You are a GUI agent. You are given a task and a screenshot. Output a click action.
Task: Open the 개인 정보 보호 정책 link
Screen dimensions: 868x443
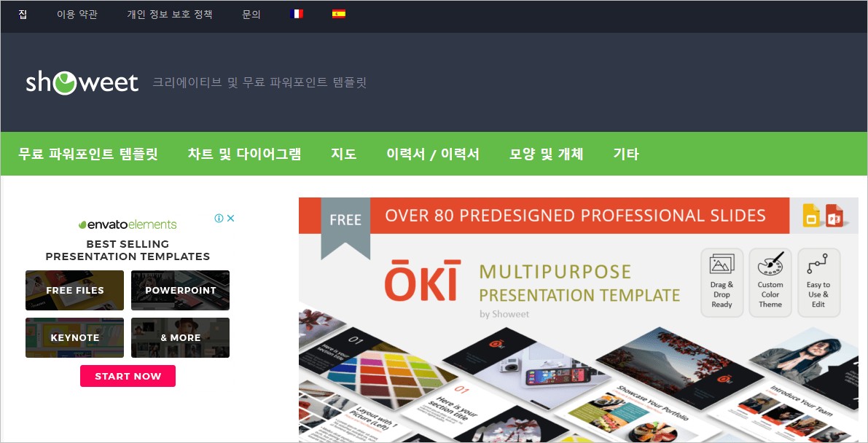(x=169, y=15)
